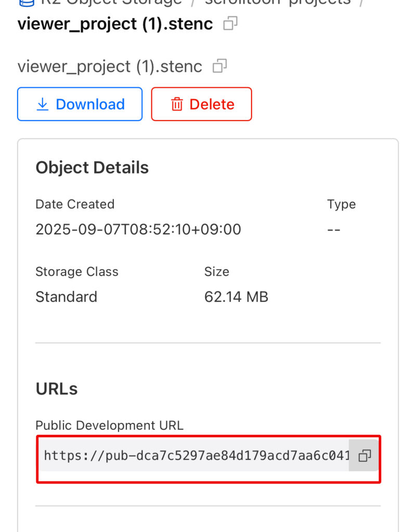Screen dimensions: 416x532
Task: Click the Object Details heading
Action: [92, 168]
